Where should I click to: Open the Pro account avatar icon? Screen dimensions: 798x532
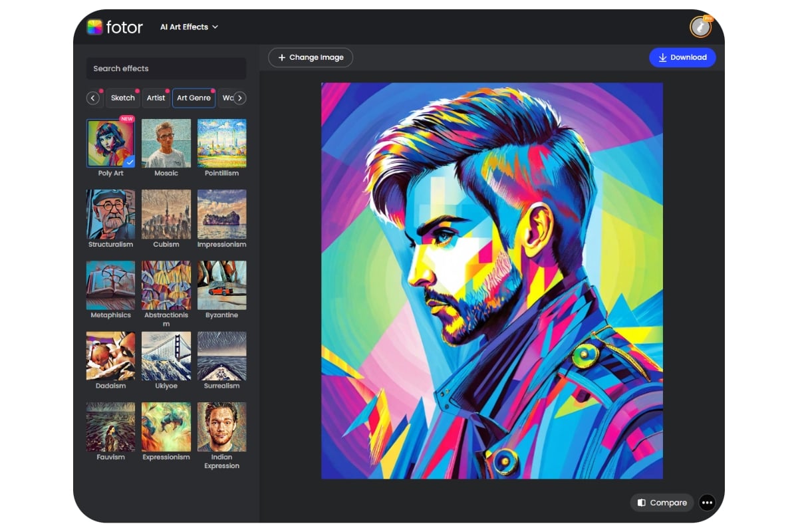pos(700,27)
